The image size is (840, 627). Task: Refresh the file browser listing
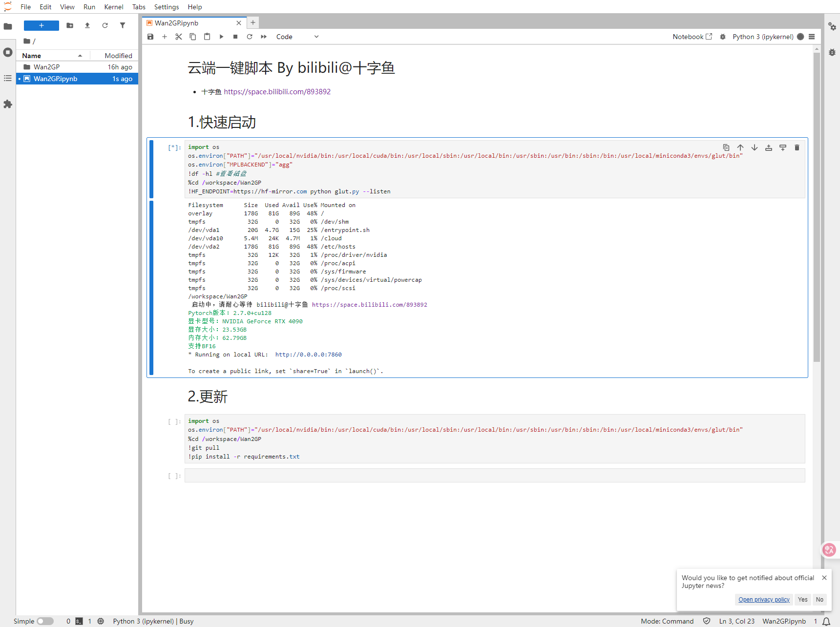[x=105, y=25]
